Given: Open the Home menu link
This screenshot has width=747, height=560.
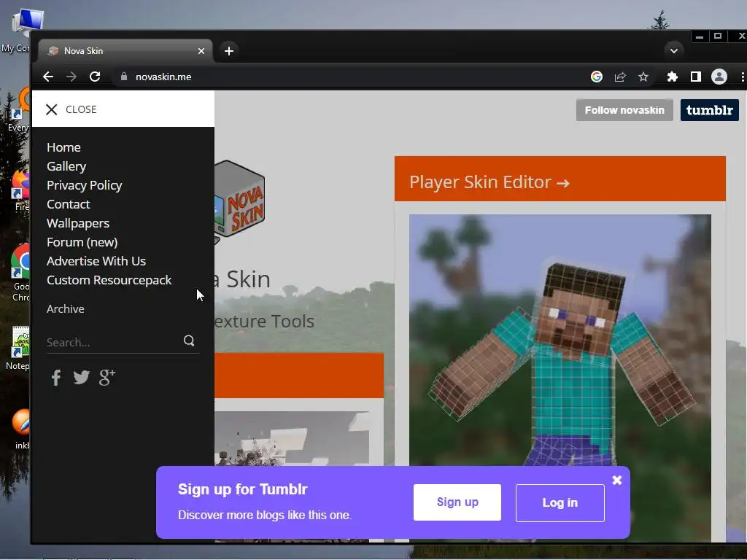Looking at the screenshot, I should tap(63, 147).
